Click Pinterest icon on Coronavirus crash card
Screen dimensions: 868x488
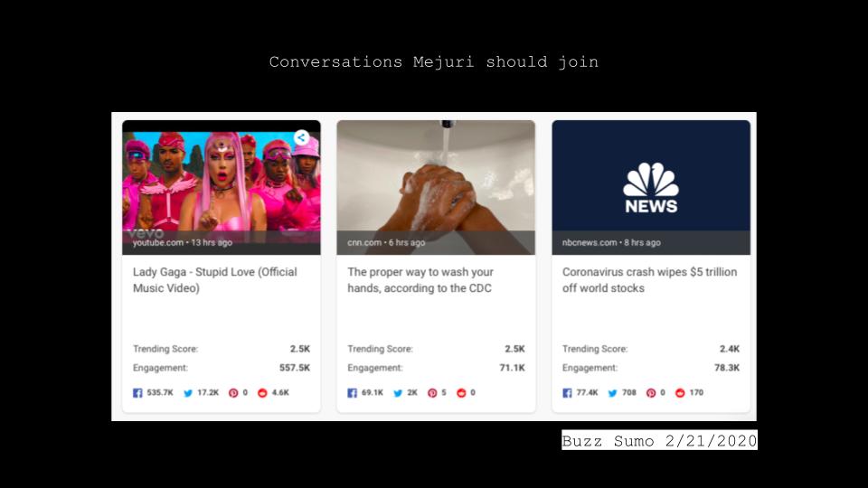[x=651, y=393]
